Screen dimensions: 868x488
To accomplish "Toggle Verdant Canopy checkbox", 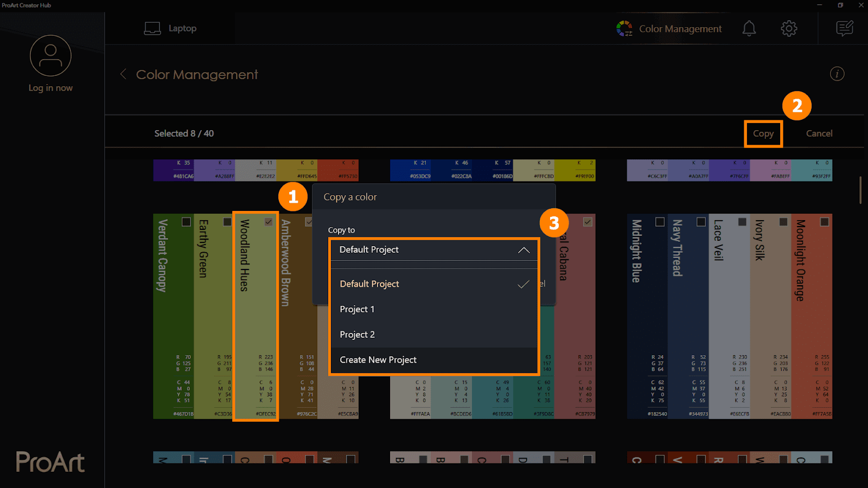I will [186, 222].
